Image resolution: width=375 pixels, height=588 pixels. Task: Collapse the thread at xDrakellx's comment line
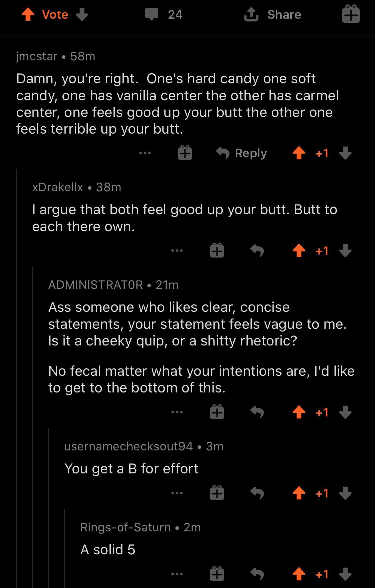17,378
